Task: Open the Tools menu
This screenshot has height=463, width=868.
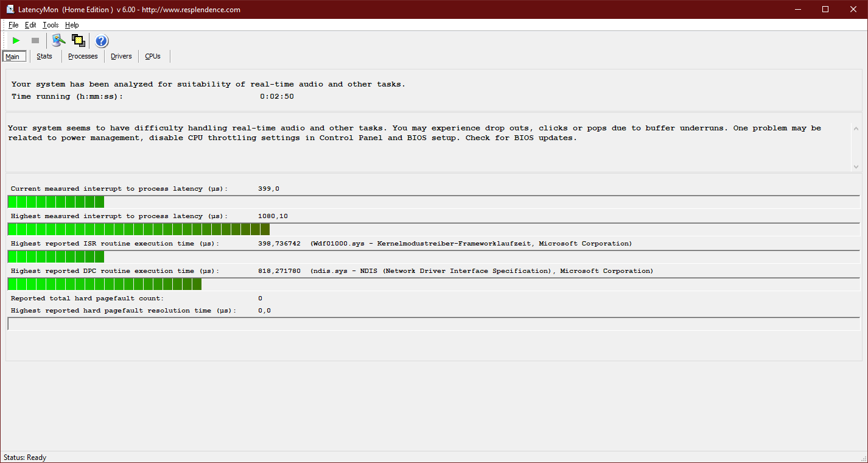Action: coord(51,25)
